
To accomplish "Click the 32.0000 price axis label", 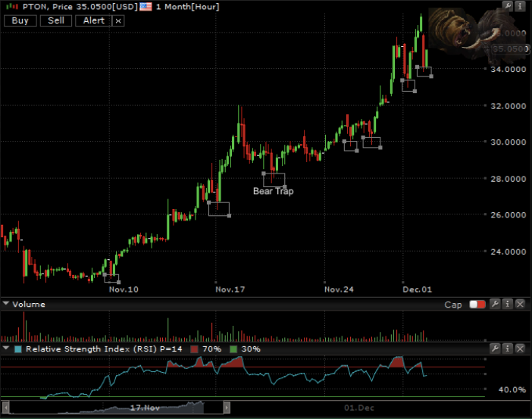I will pos(509,106).
